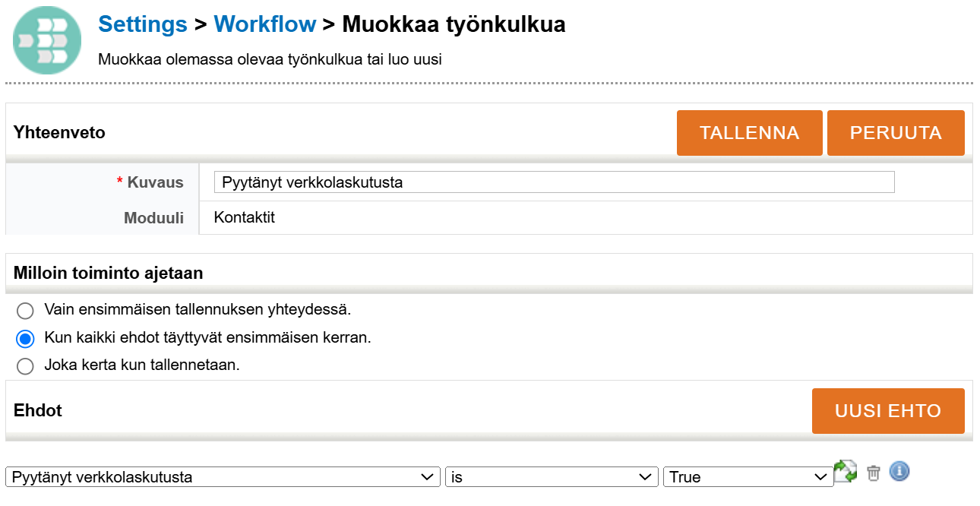980x506 pixels.
Task: Select 'Vain ensimmäisen tallennuksen yhteydessä' option
Action: coord(25,311)
